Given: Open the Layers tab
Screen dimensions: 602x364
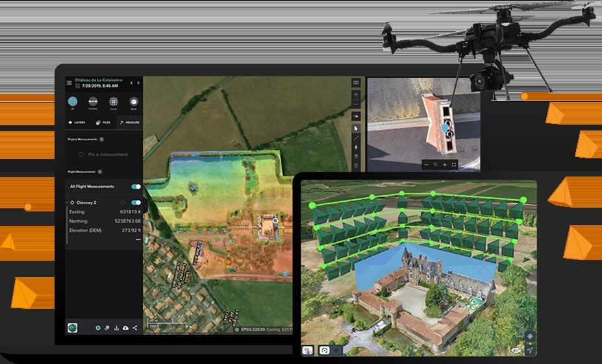Looking at the screenshot, I should [x=77, y=122].
